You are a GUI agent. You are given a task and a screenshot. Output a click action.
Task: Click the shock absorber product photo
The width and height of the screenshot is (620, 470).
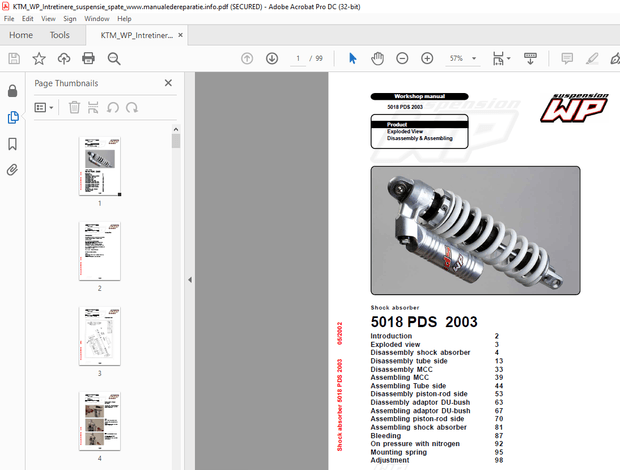[x=475, y=230]
